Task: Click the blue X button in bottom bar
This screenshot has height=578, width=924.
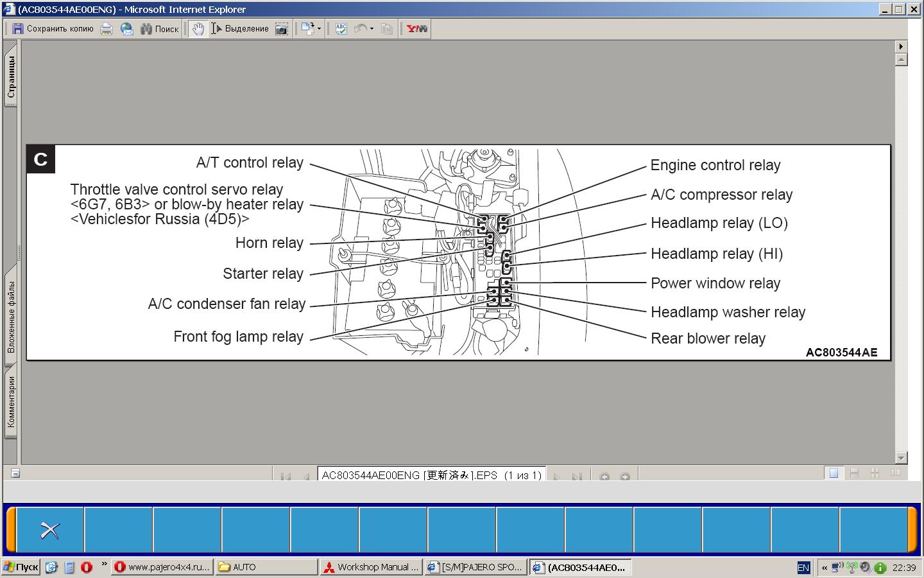Action: (x=50, y=530)
